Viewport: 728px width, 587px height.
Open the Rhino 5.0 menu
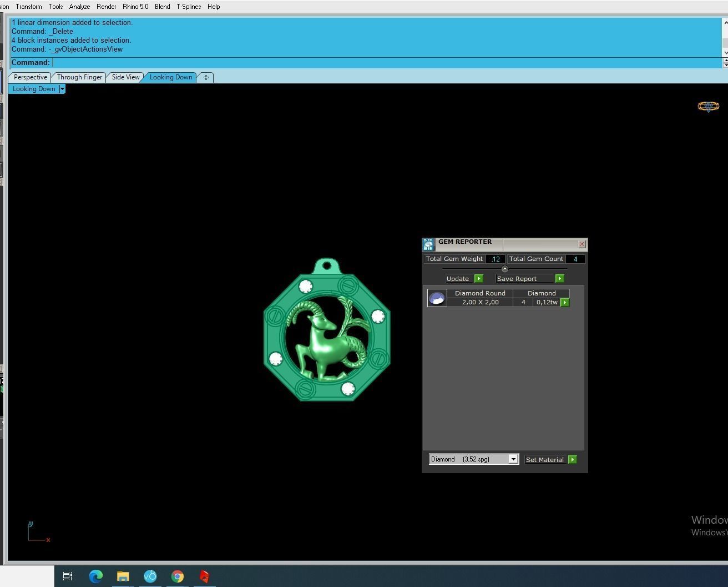tap(135, 7)
